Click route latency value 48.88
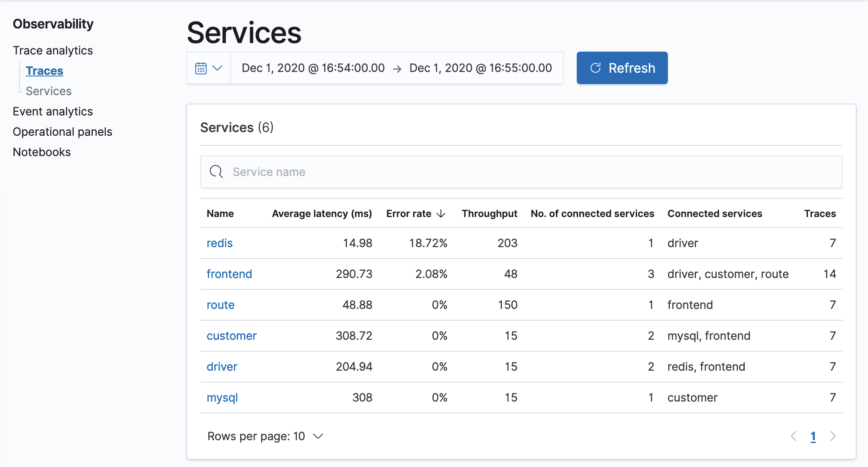The width and height of the screenshot is (868, 467). (x=357, y=305)
